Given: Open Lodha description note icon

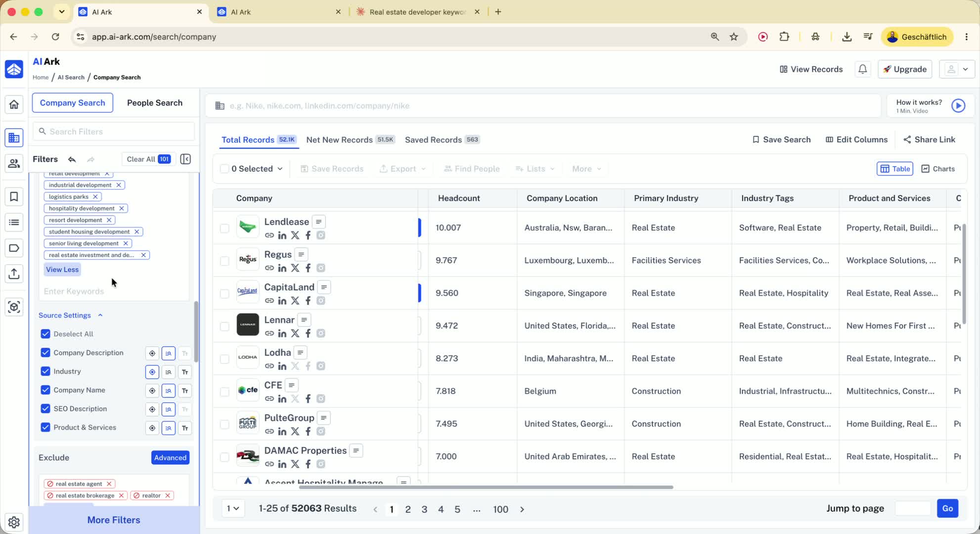Looking at the screenshot, I should tap(301, 353).
